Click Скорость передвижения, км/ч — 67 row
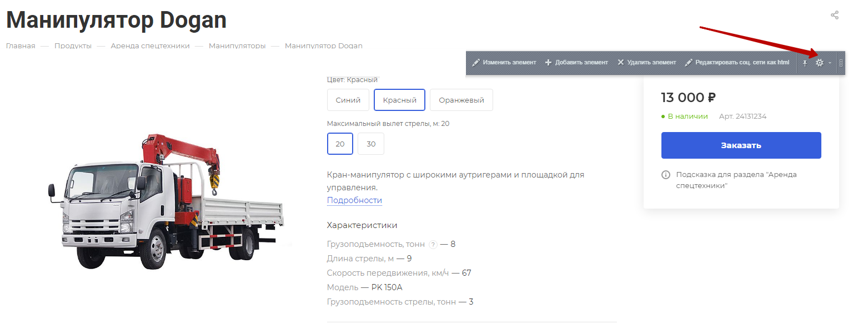The width and height of the screenshot is (868, 329). [399, 273]
